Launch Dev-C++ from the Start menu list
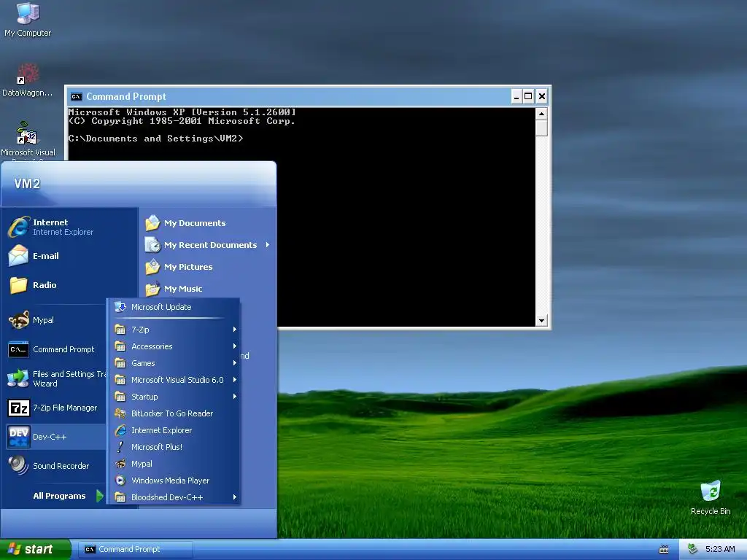This screenshot has width=747, height=560. coord(56,437)
